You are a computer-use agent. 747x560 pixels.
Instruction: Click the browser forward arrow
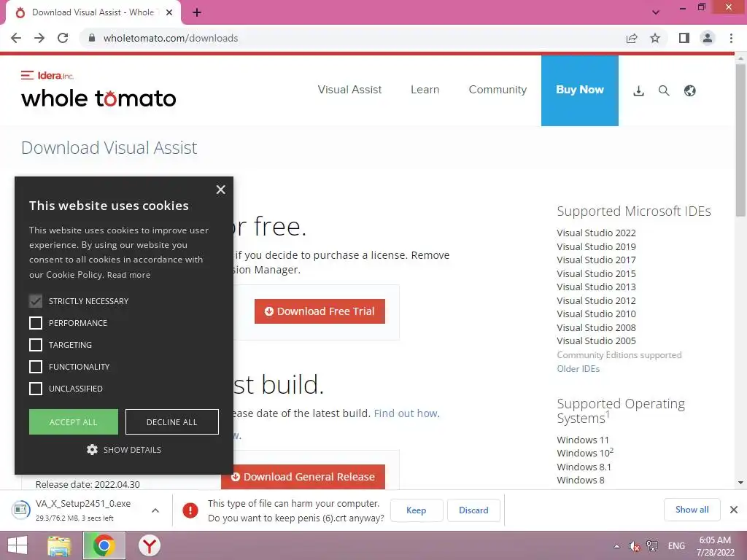(39, 38)
